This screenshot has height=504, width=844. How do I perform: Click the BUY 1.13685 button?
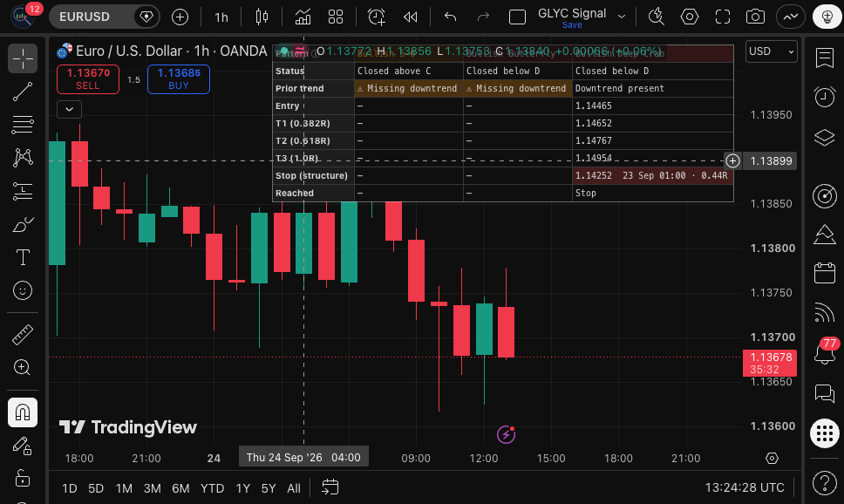(x=179, y=79)
